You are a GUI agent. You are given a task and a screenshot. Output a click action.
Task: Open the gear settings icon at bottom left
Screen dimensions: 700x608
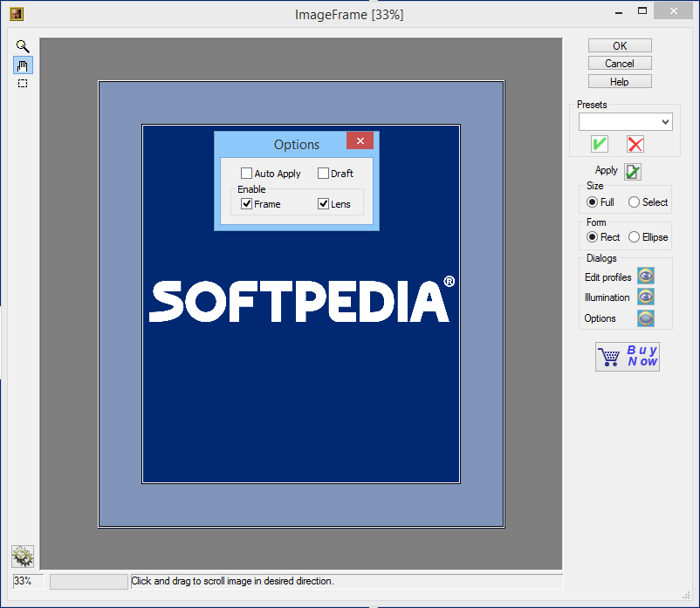pyautogui.click(x=23, y=557)
